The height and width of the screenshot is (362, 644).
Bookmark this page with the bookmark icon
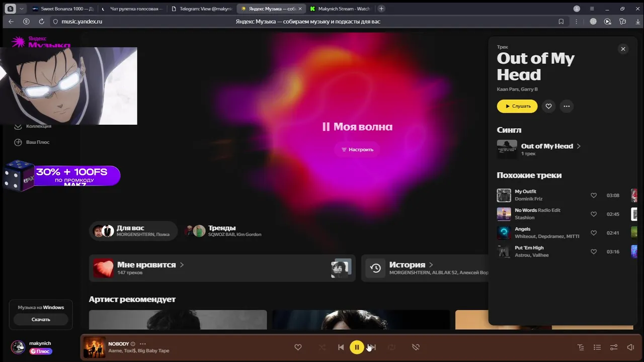pyautogui.click(x=561, y=22)
